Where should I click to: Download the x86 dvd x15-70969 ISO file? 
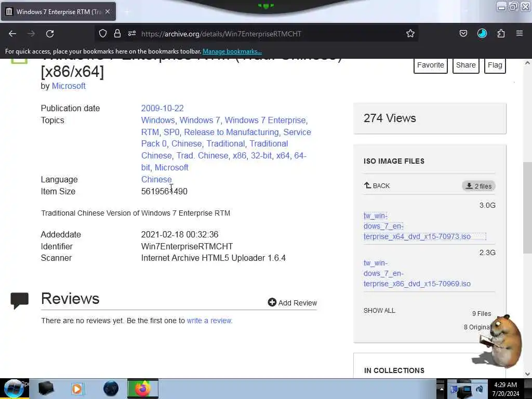point(417,273)
